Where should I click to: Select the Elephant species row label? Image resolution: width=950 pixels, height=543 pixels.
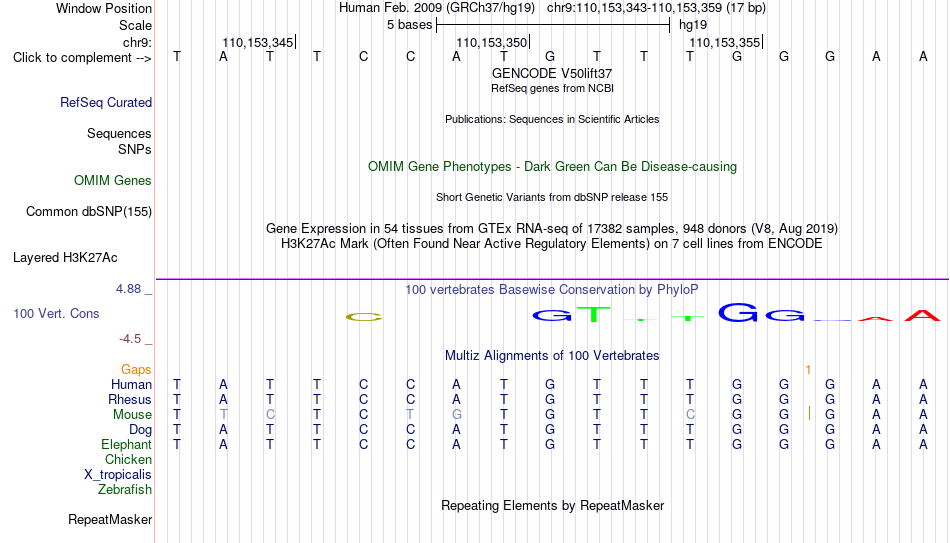pos(127,444)
